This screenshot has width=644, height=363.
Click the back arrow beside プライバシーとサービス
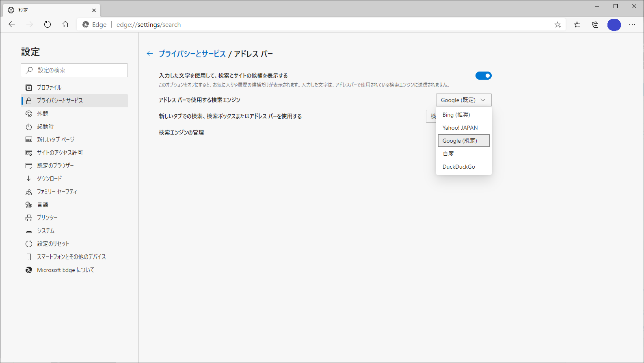click(x=150, y=54)
